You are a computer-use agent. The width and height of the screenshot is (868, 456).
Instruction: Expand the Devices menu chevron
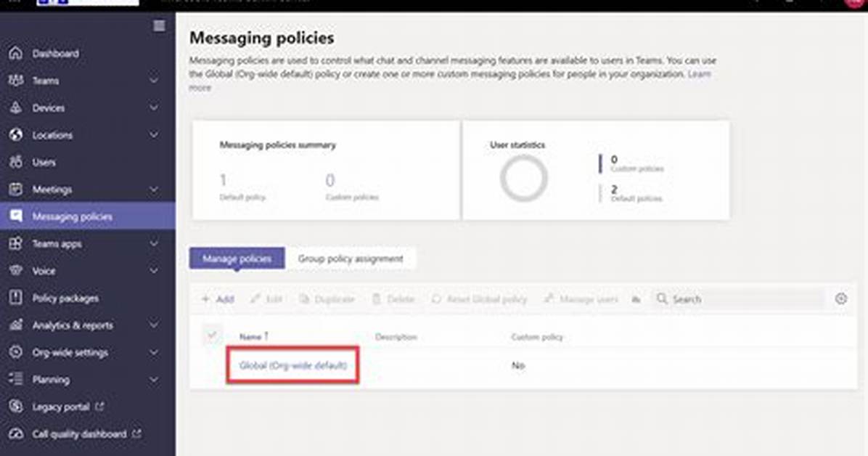click(154, 107)
